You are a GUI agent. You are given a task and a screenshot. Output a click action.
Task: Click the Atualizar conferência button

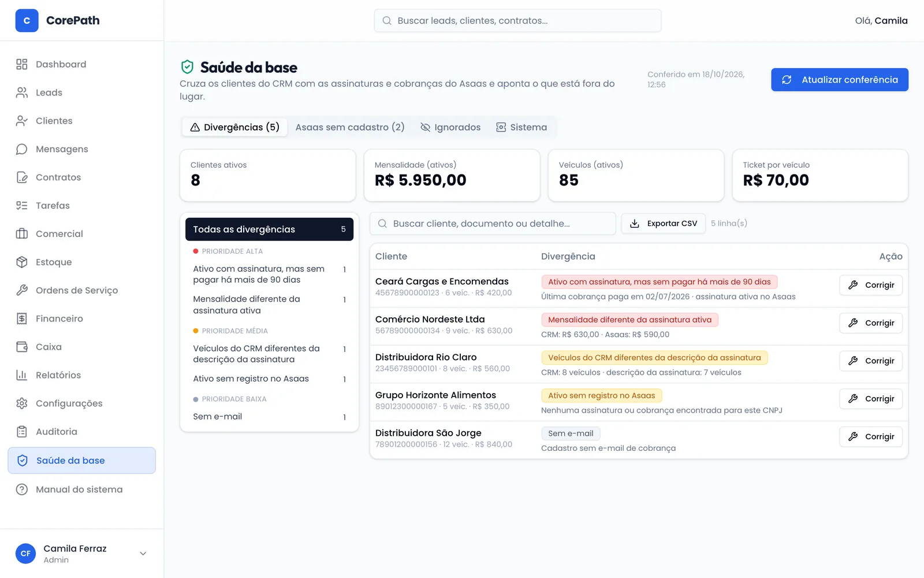[x=840, y=80]
